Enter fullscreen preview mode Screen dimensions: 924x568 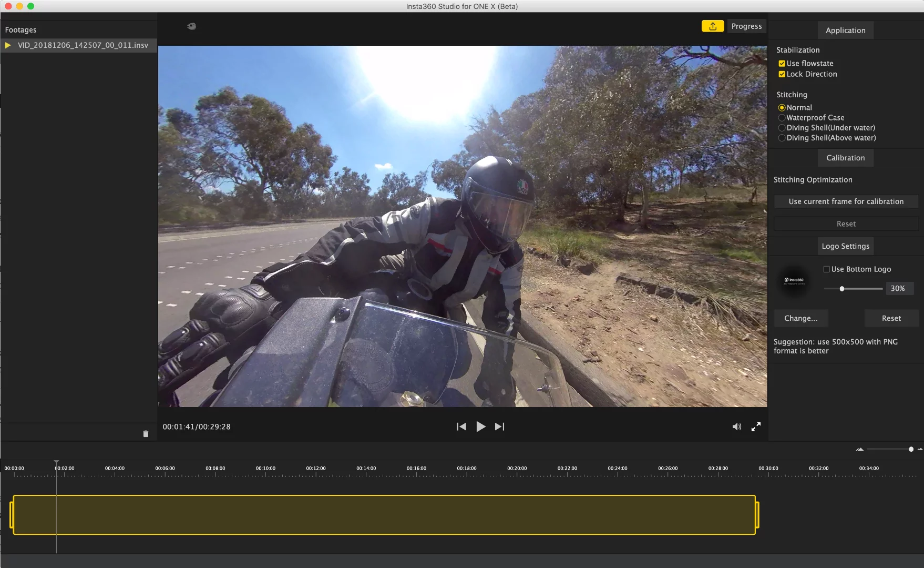756,427
